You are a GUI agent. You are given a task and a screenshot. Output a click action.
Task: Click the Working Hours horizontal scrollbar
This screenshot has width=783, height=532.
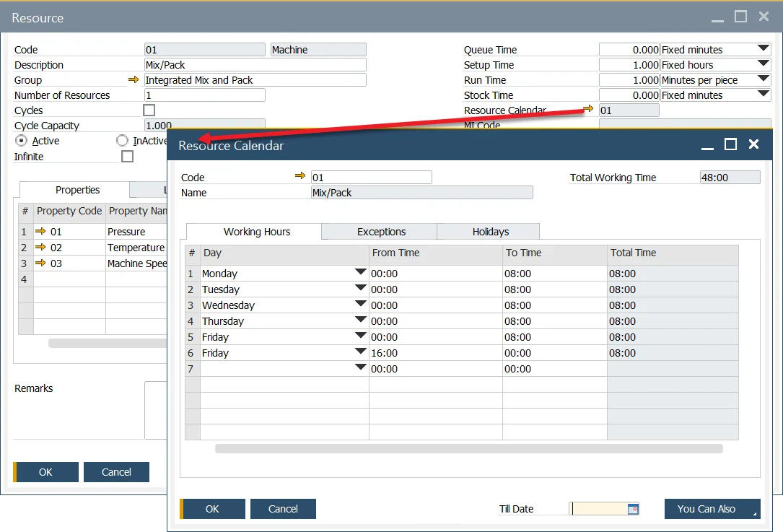(x=468, y=448)
